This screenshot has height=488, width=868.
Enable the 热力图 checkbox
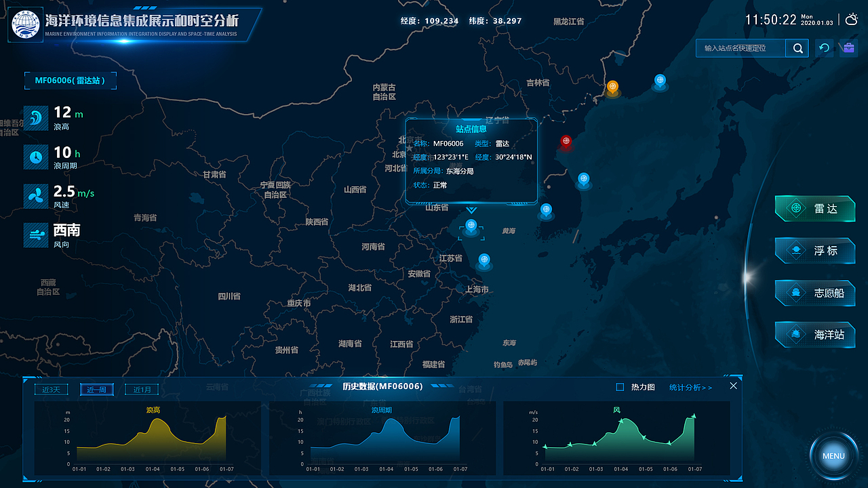tap(620, 387)
